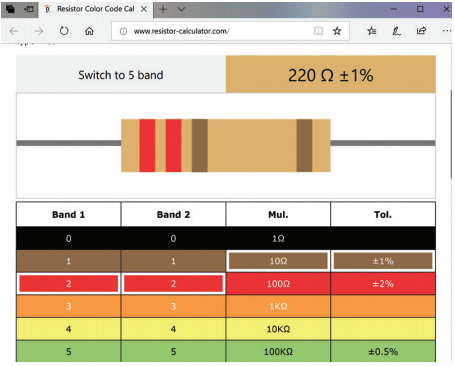Select the Resistor Color Code Cal tab
This screenshot has width=455, height=366.
[x=96, y=9]
